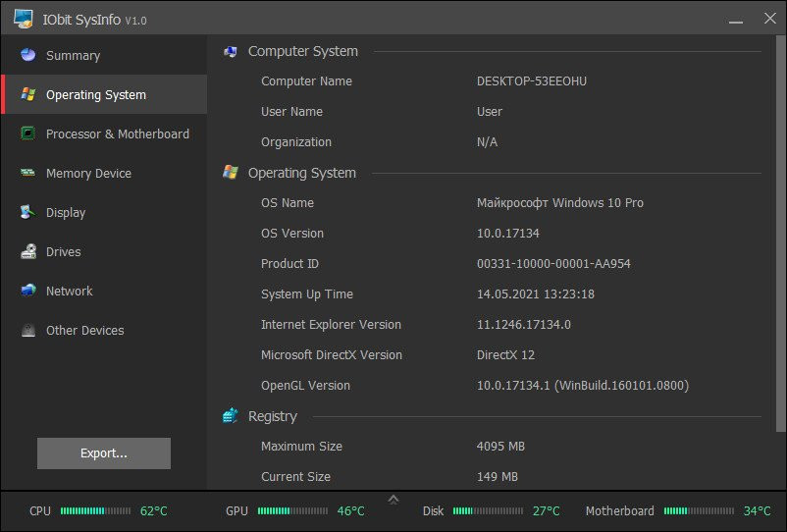This screenshot has height=532, width=787.
Task: Click the Registry section header icon
Action: 231,415
